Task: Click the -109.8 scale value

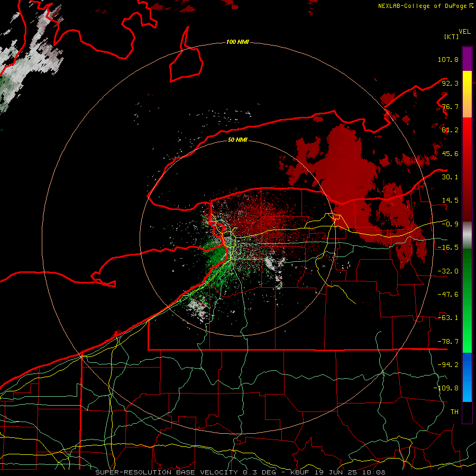Action: [446, 388]
